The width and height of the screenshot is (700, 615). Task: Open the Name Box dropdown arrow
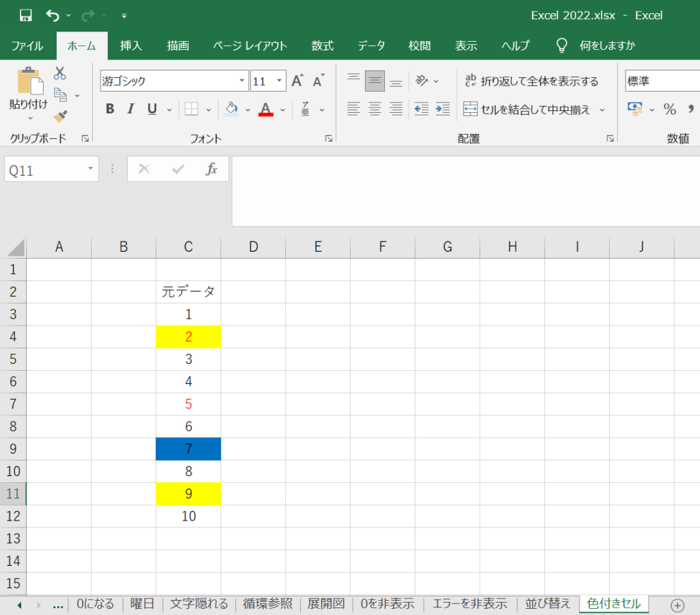click(90, 170)
